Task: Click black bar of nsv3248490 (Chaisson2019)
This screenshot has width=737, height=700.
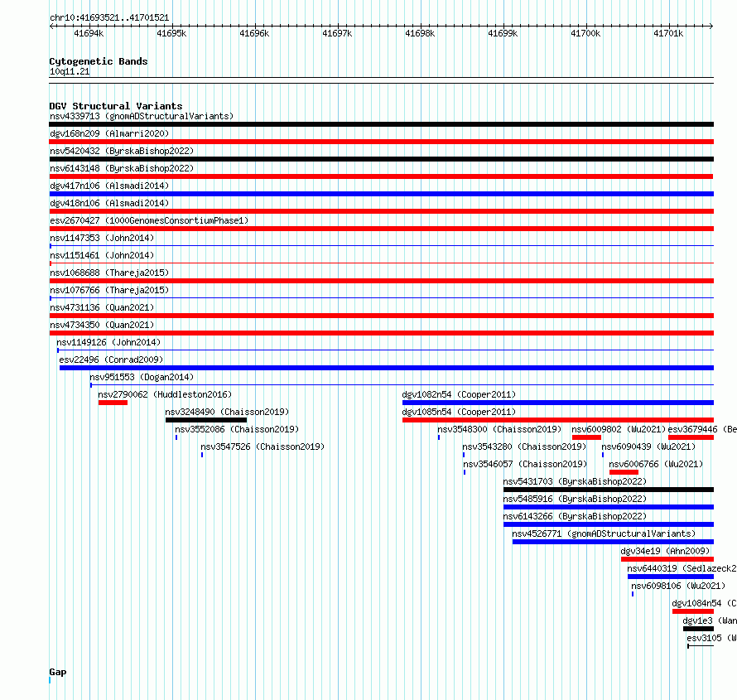Action: (206, 420)
